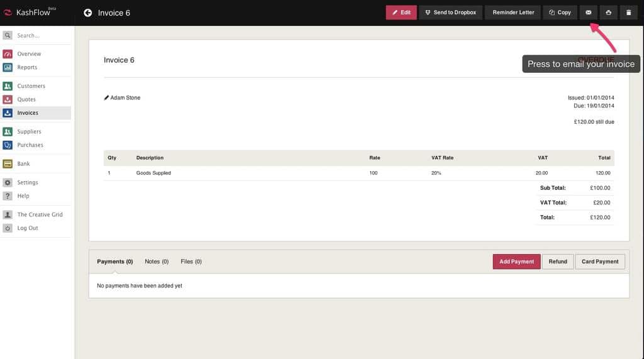Click the Search field in sidebar
Image resolution: width=644 pixels, height=359 pixels.
[41, 36]
